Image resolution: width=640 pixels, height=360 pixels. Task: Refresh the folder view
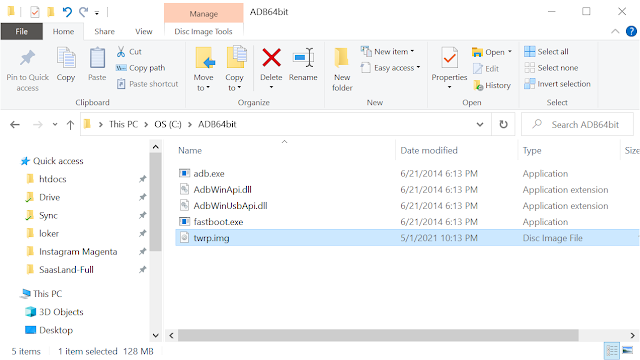coord(503,124)
